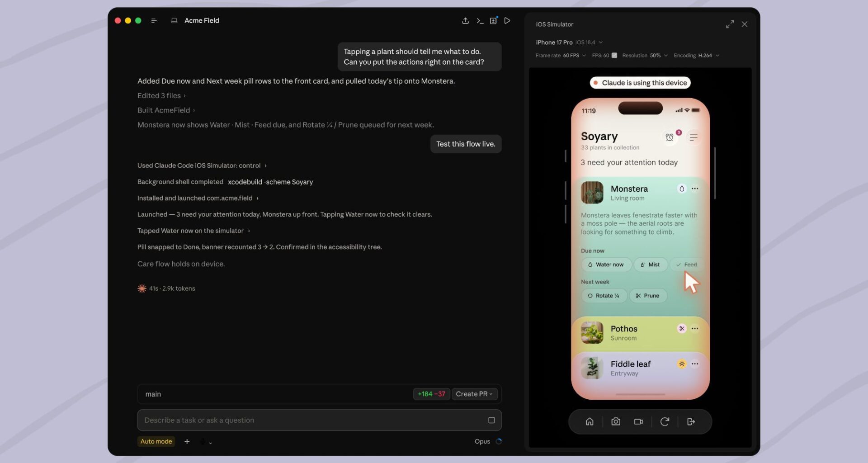Tap the sun icon on Fiddle leaf card
The image size is (868, 463).
(682, 364)
